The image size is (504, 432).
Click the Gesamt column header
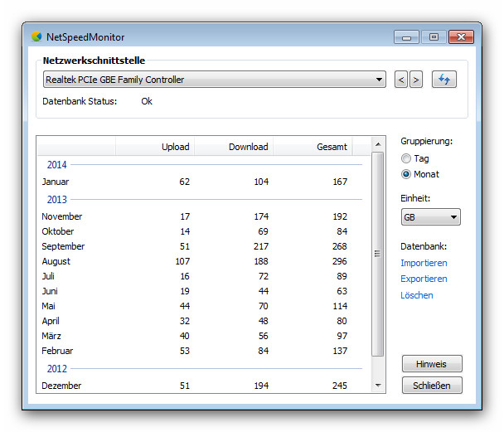click(313, 147)
